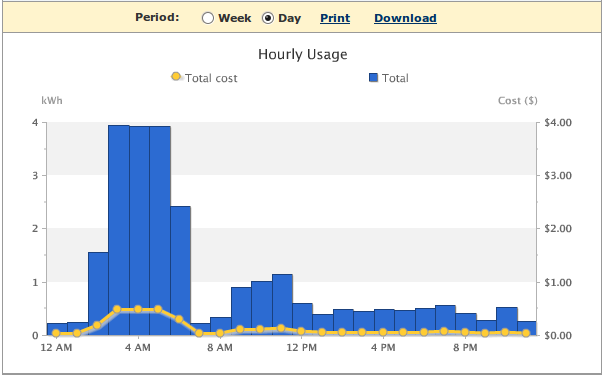The image size is (604, 375).
Task: Click the last cost point at 11 PM
Action: [x=526, y=333]
